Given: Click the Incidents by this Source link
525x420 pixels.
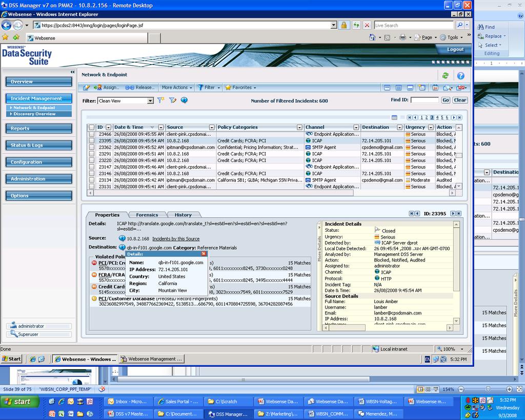Looking at the screenshot, I should [176, 239].
